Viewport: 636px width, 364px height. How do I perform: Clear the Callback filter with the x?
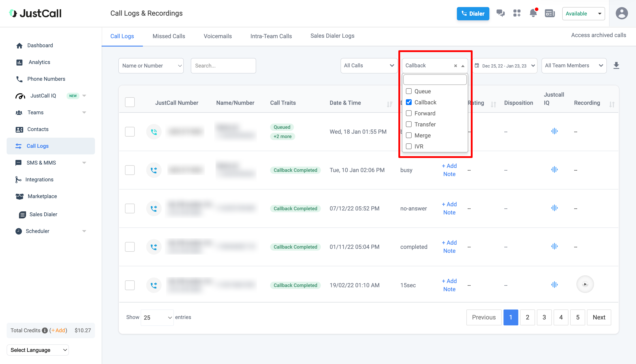tap(455, 66)
